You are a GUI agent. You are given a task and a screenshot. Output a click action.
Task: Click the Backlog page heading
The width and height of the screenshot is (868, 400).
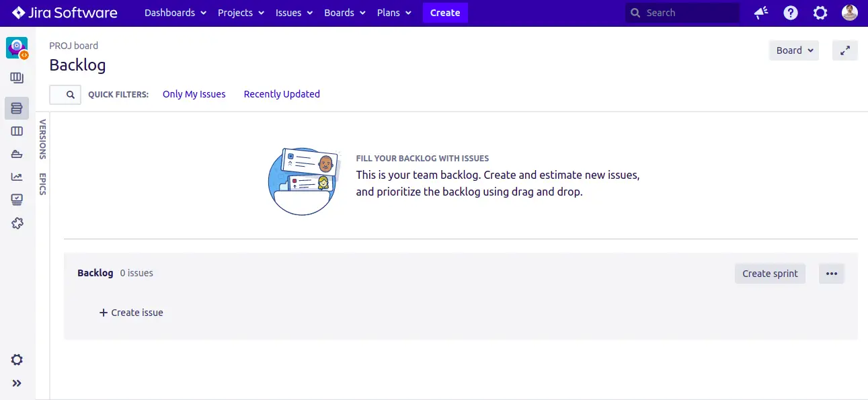pyautogui.click(x=77, y=65)
